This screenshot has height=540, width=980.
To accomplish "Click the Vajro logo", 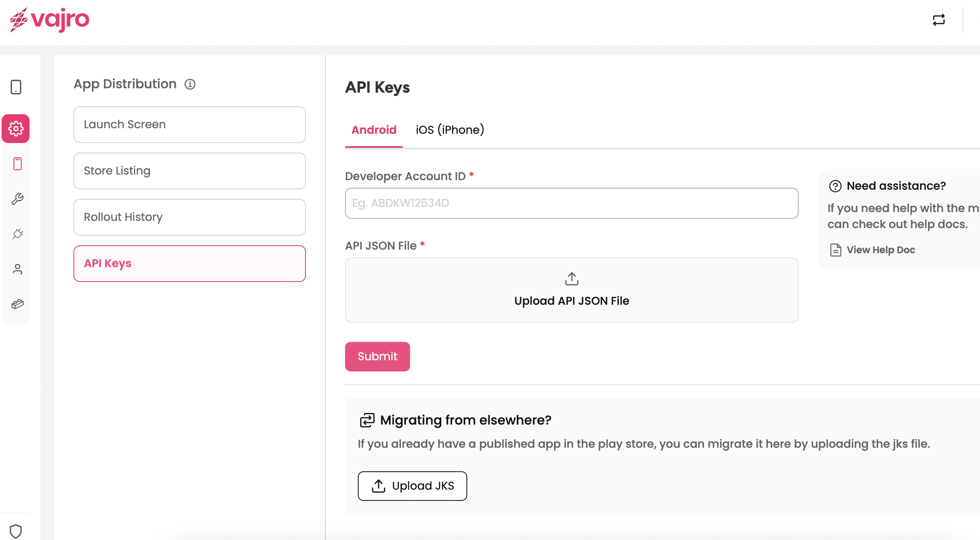I will (x=50, y=20).
